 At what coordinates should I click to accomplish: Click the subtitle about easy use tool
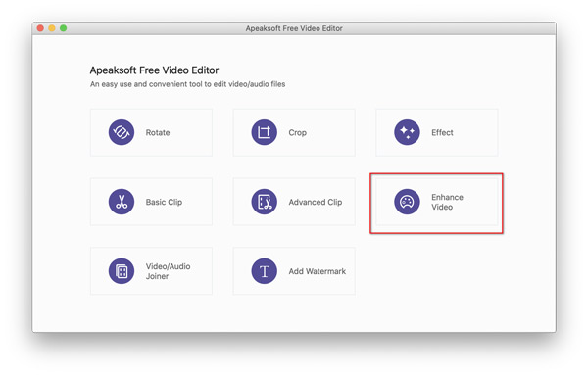click(187, 84)
